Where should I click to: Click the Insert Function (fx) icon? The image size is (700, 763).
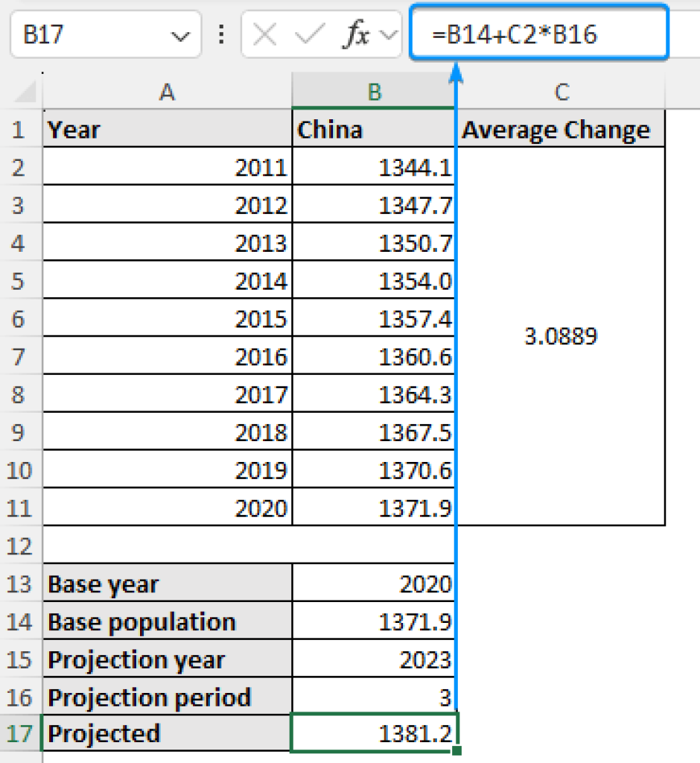point(359,33)
